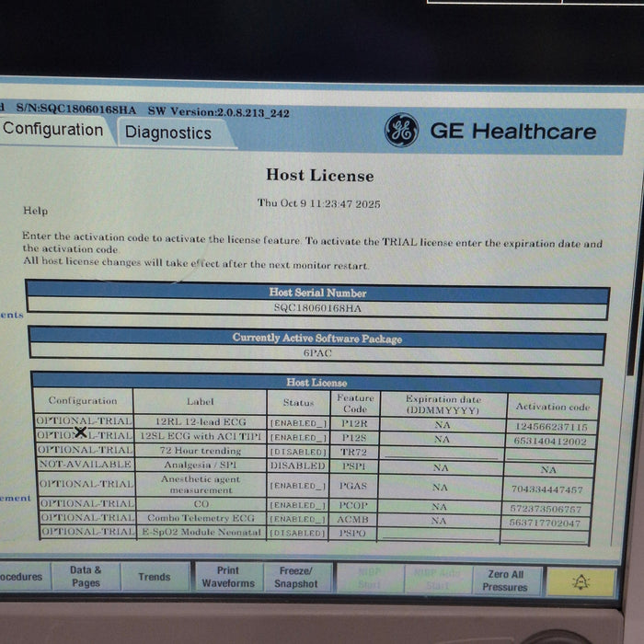Select Print Waveforms
644x644 pixels.
coord(228,577)
